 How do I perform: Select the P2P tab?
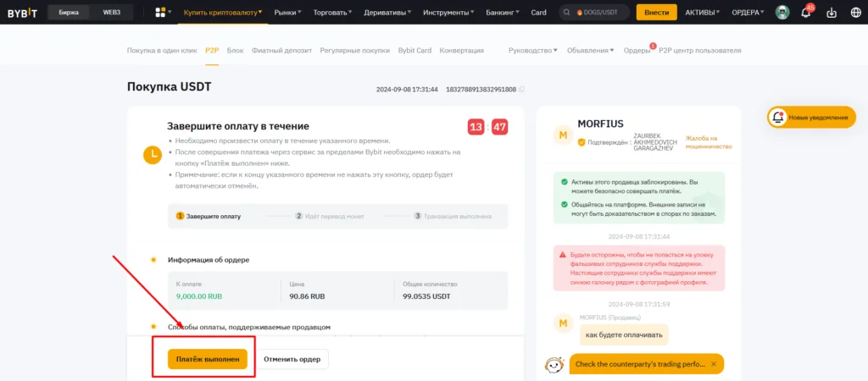pyautogui.click(x=212, y=50)
